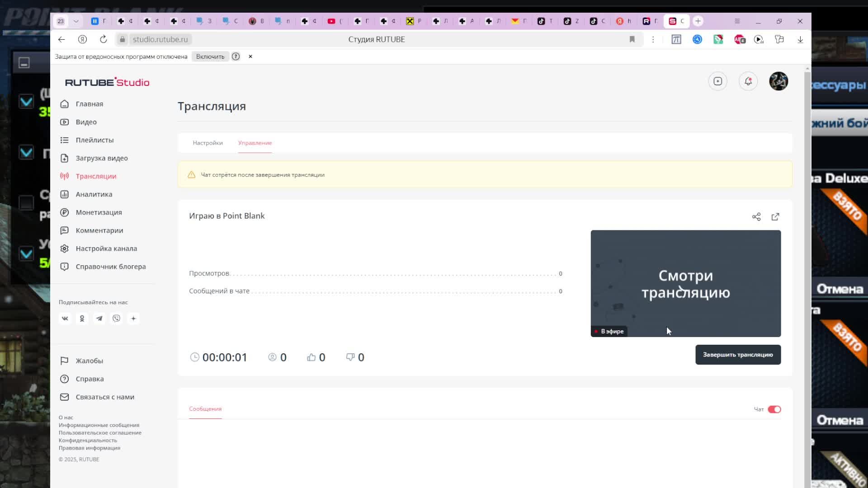This screenshot has height=488, width=868.
Task: Enable malware protection Включить button
Action: pos(210,56)
